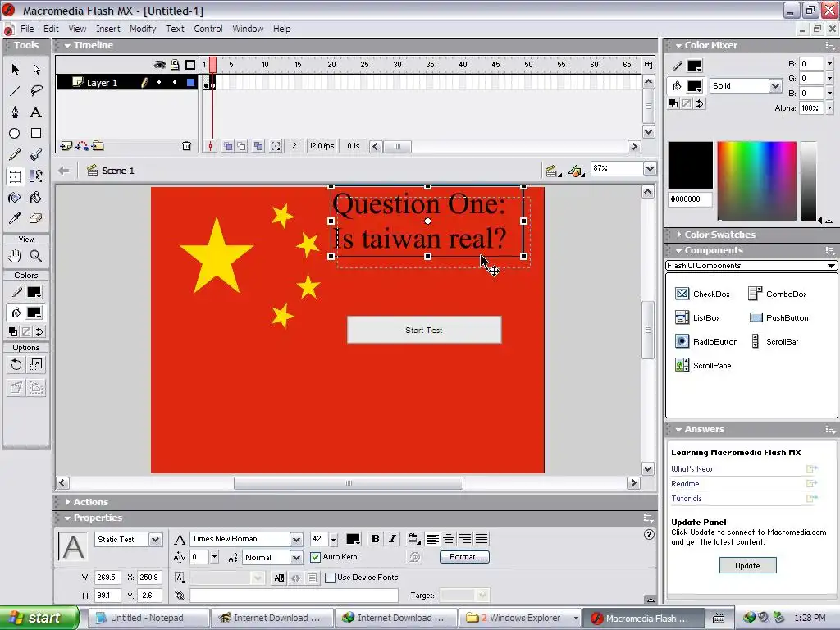This screenshot has width=840, height=630.
Task: Select the Ink Bottle tool
Action: [x=15, y=198]
